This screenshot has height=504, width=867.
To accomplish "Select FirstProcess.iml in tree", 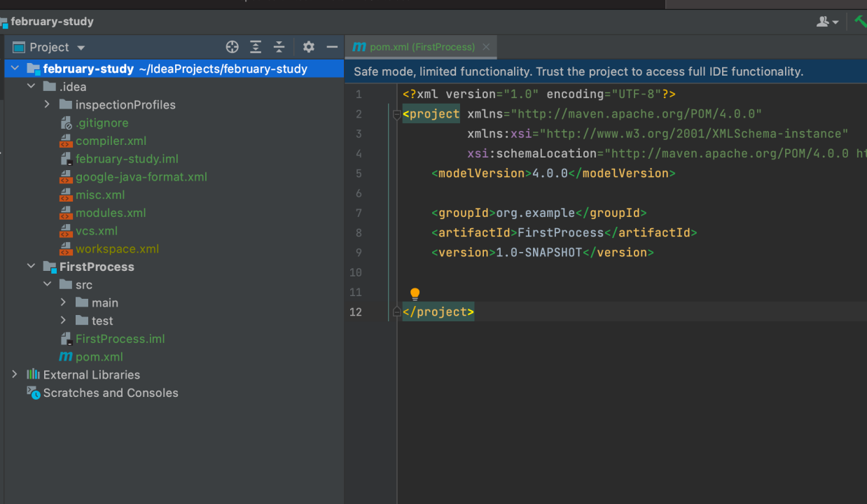I will coord(120,339).
